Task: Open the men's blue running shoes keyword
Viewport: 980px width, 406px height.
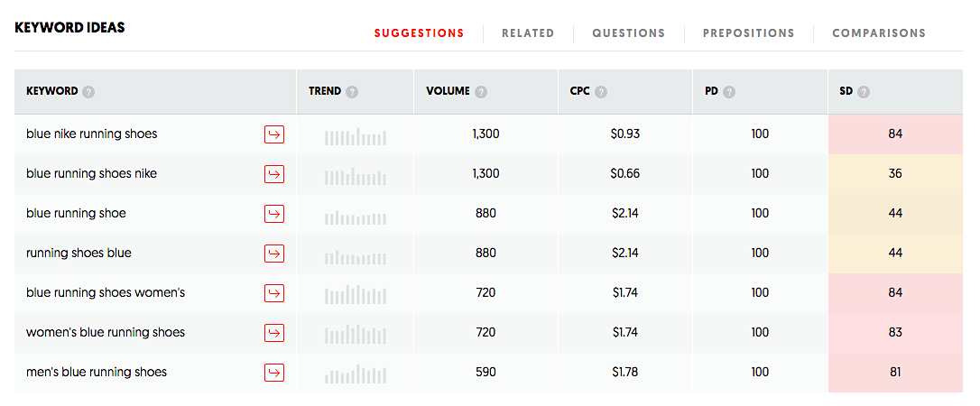Action: point(97,373)
